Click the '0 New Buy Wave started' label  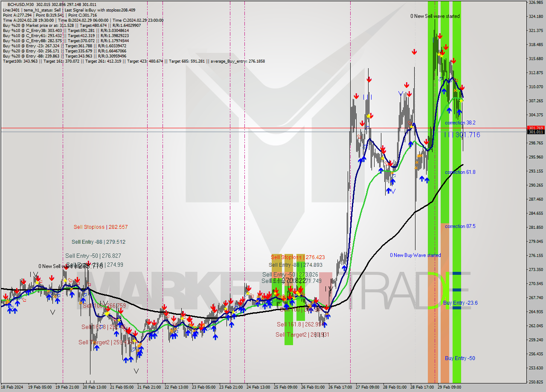coord(415,255)
